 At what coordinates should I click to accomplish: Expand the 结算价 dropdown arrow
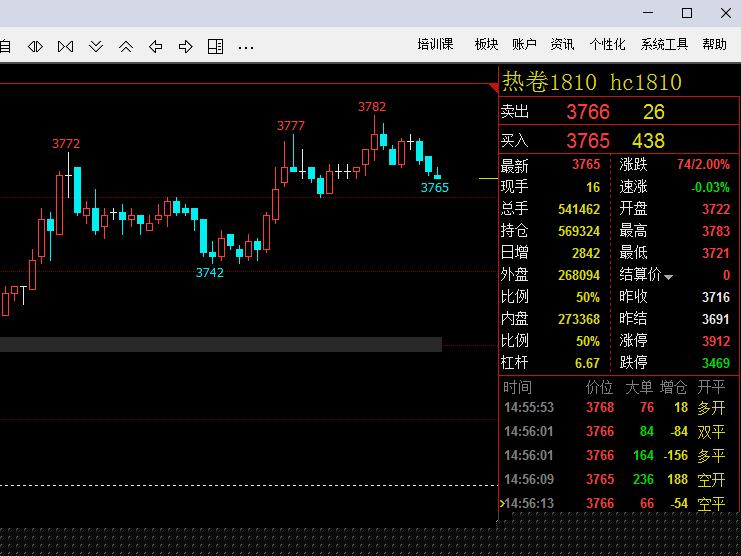(669, 276)
